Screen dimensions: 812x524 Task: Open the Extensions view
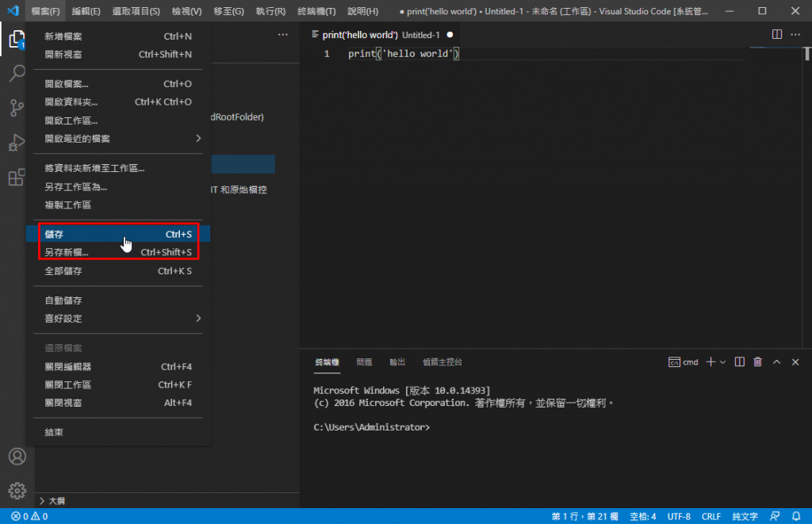[17, 177]
